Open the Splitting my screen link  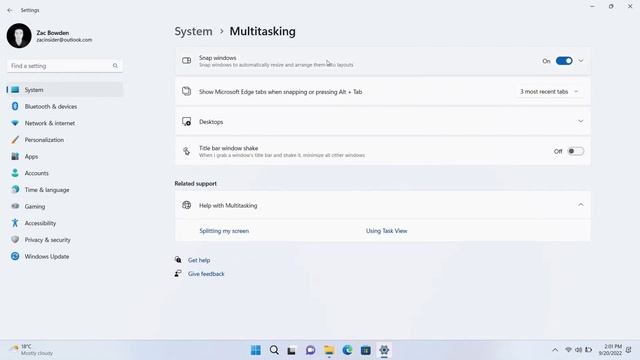224,231
